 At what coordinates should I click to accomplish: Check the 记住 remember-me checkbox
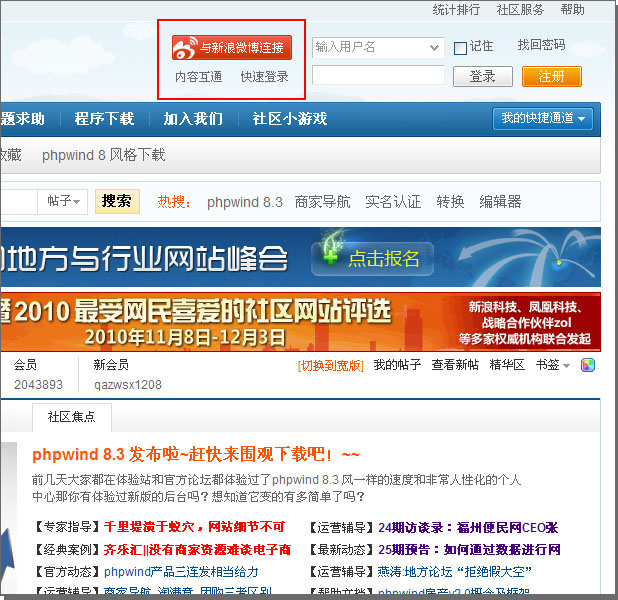coord(460,48)
